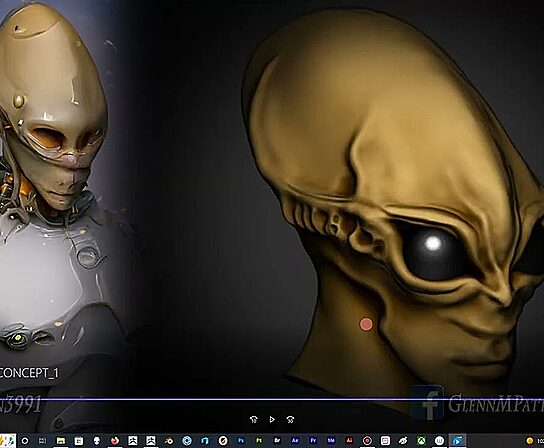Image resolution: width=544 pixels, height=448 pixels.
Task: Click the purple video progress bar
Action: point(272,399)
